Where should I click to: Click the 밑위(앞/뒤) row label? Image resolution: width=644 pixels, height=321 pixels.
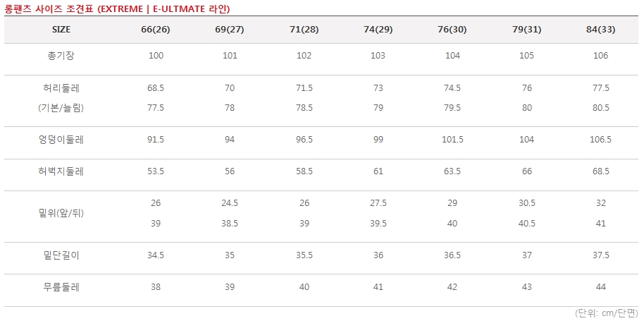(61, 213)
